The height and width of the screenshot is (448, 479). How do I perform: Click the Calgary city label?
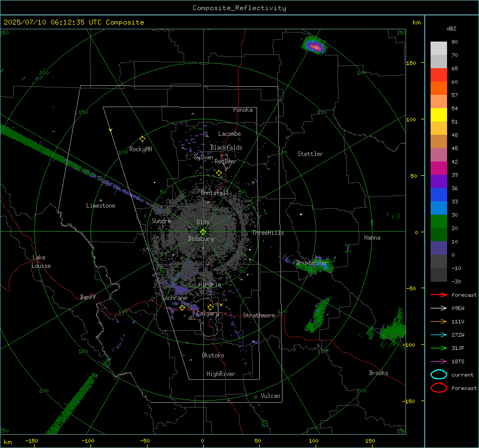point(208,313)
